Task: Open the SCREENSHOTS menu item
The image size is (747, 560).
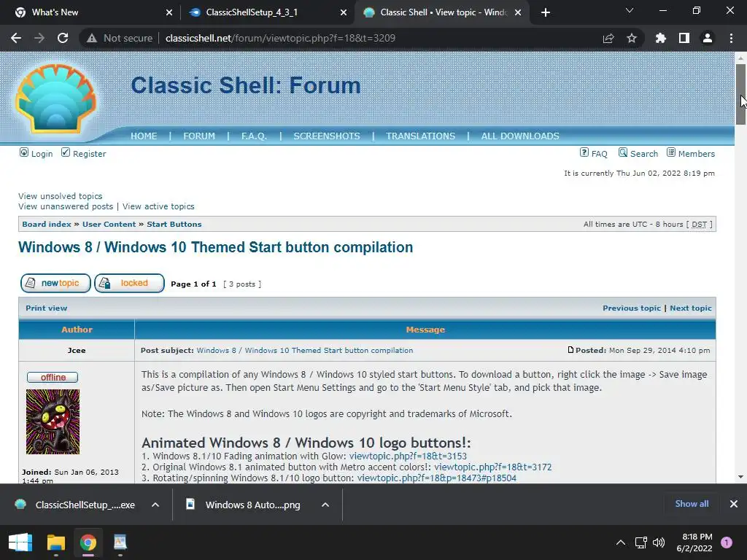Action: (x=327, y=136)
